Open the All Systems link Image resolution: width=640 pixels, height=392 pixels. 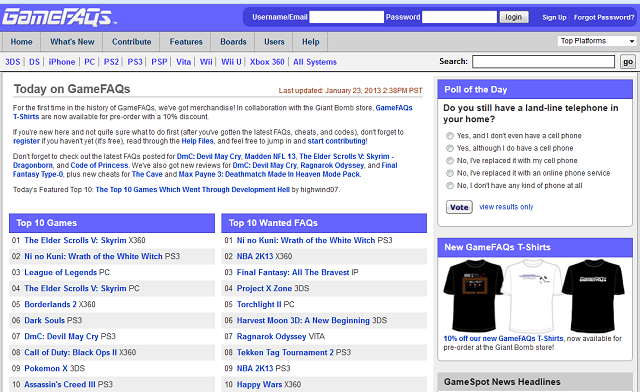315,62
